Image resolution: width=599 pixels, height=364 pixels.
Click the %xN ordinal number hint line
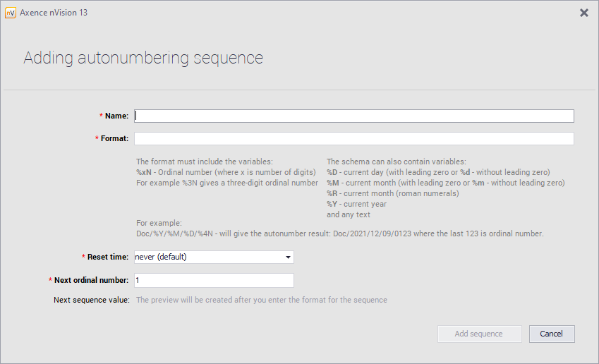point(225,172)
